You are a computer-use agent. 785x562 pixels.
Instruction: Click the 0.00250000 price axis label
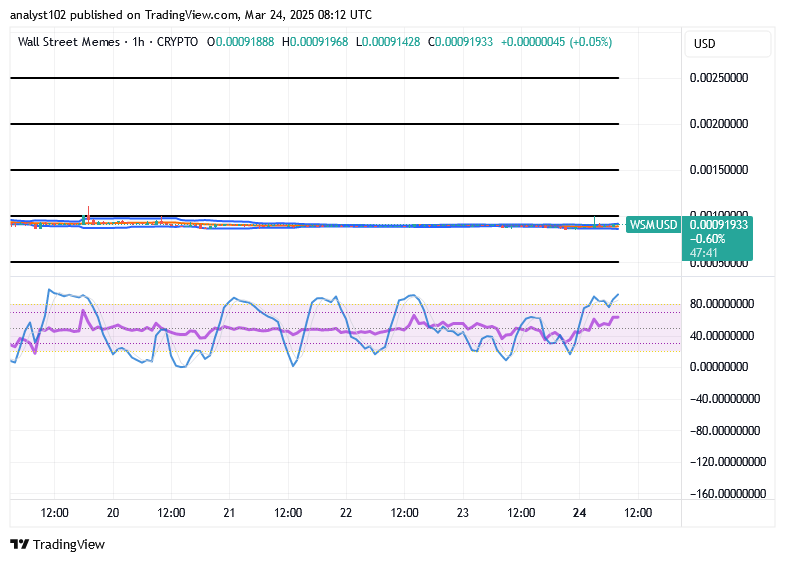(719, 78)
